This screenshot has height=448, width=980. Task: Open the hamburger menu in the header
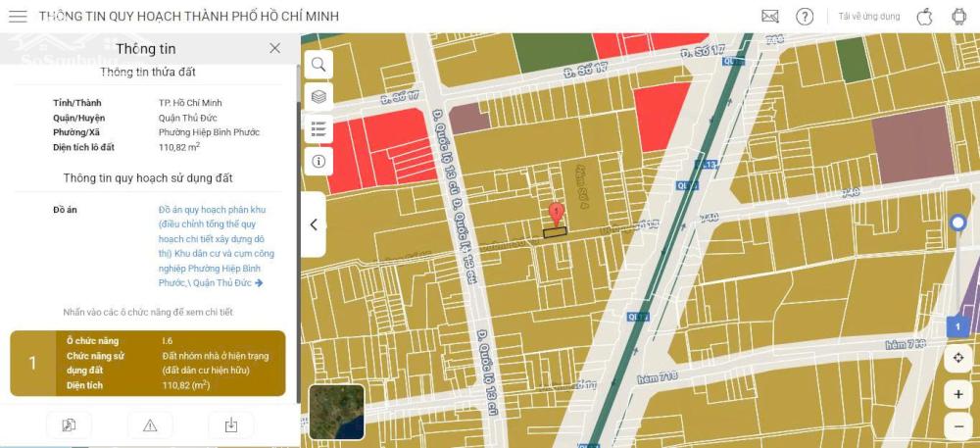(x=18, y=17)
